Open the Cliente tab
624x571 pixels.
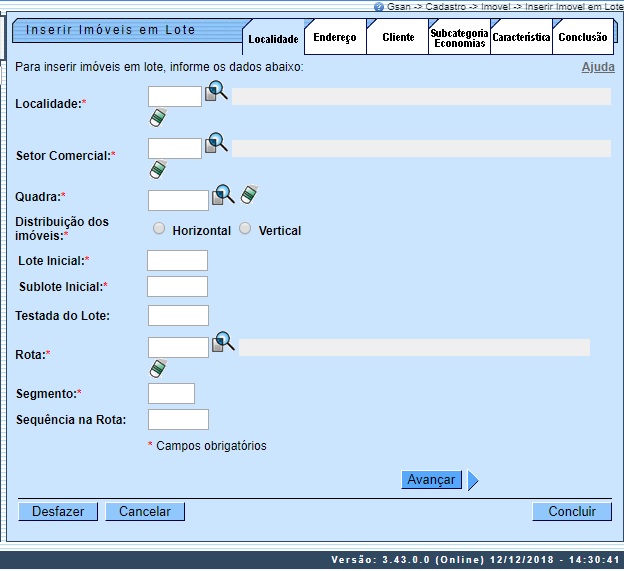(x=397, y=37)
